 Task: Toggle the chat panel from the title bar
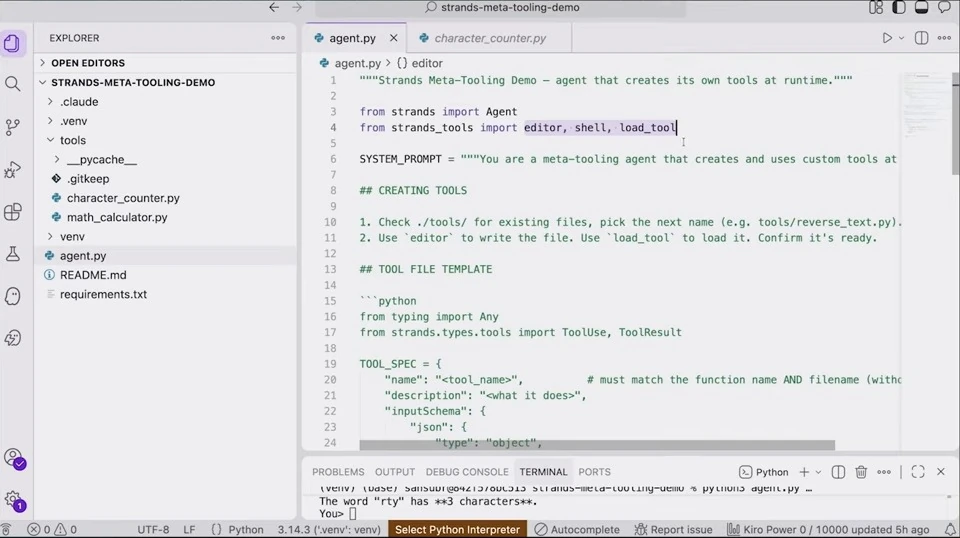pos(945,7)
